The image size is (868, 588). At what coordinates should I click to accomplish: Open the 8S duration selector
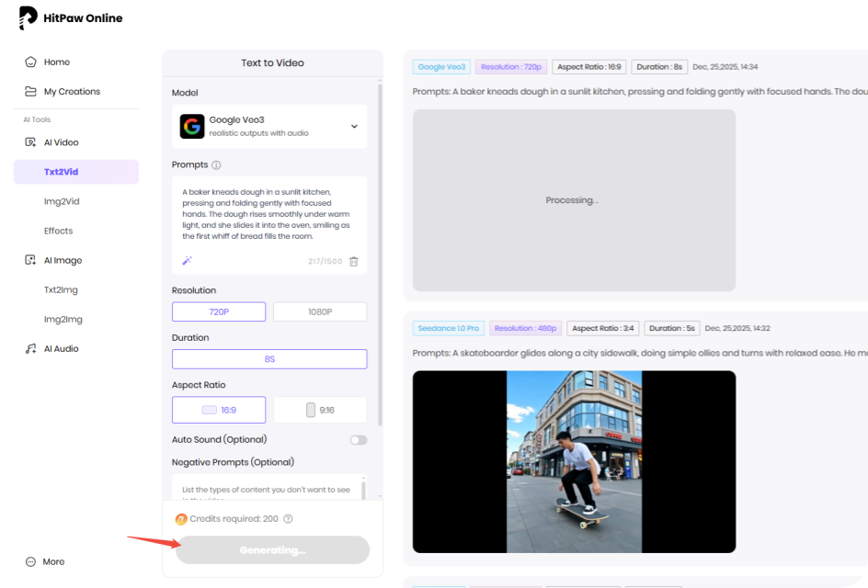point(268,358)
